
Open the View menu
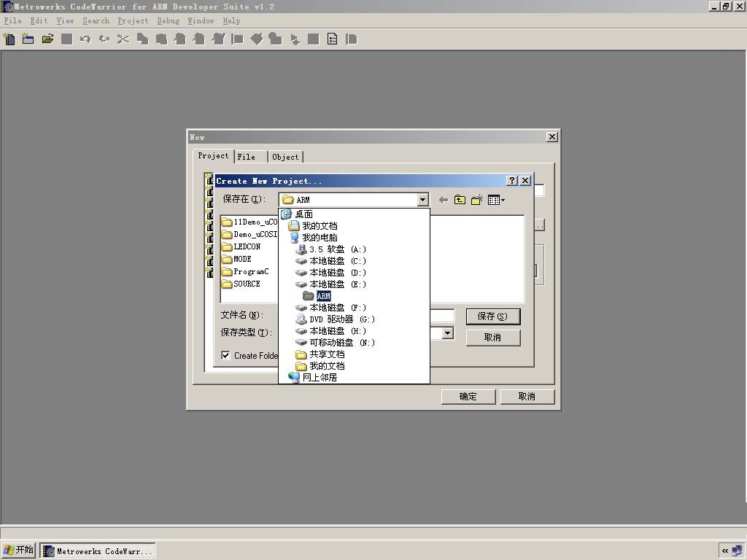point(65,20)
